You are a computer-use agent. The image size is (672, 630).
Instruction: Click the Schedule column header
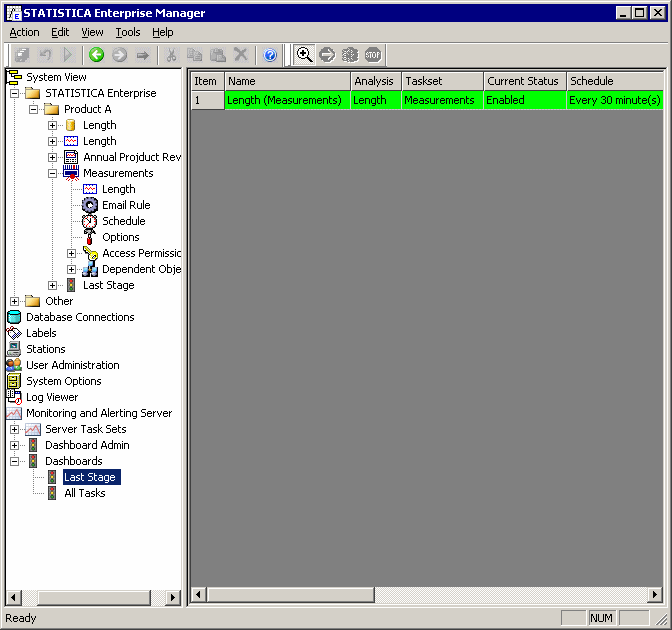tap(615, 81)
